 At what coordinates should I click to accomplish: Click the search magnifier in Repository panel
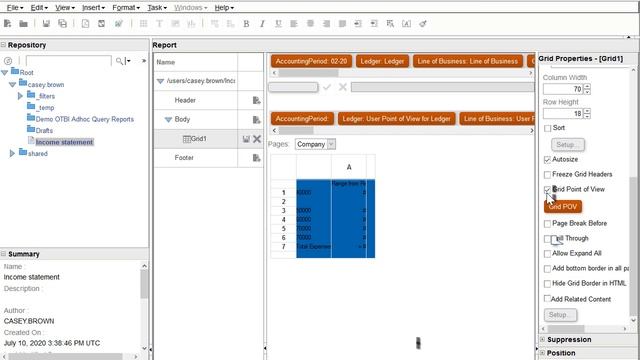point(119,61)
